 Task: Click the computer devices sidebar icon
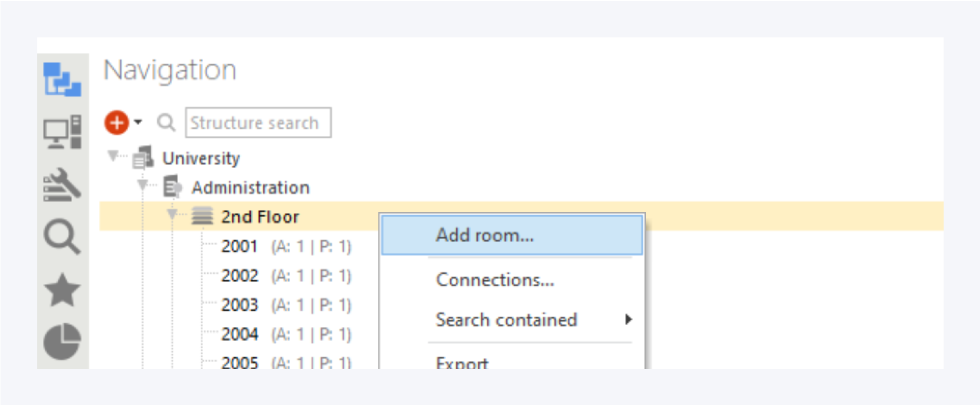click(62, 132)
